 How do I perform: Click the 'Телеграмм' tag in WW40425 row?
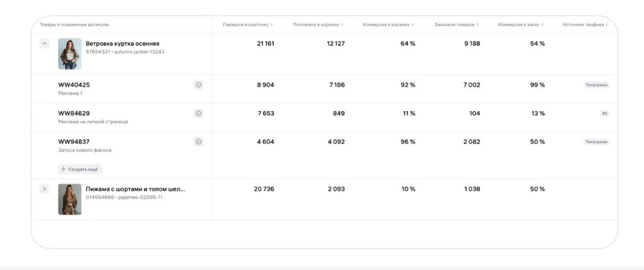point(596,85)
